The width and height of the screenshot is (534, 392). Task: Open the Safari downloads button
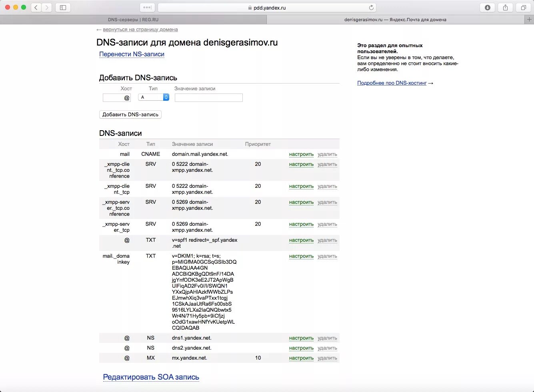point(487,7)
